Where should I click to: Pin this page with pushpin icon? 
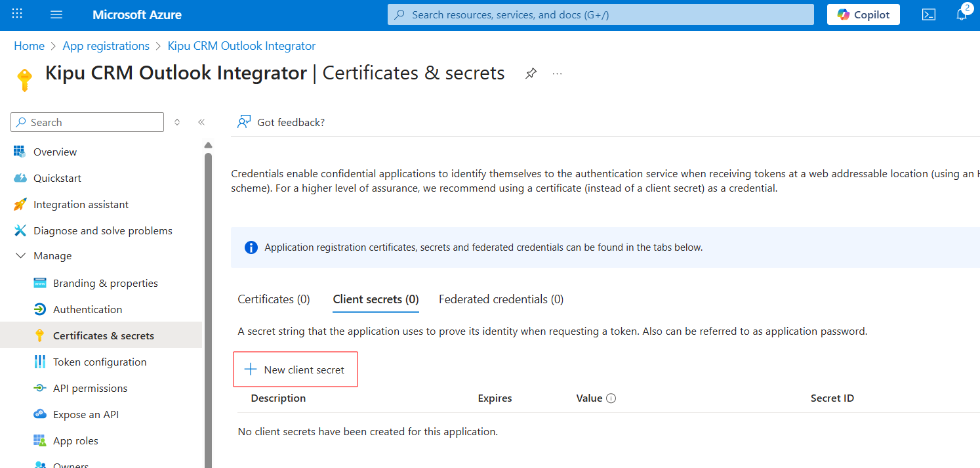pyautogui.click(x=531, y=74)
